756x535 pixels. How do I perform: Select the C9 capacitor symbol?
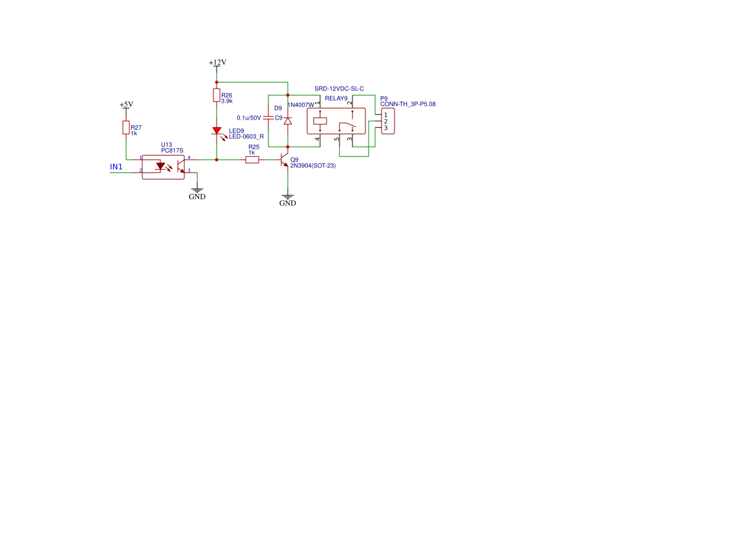268,118
